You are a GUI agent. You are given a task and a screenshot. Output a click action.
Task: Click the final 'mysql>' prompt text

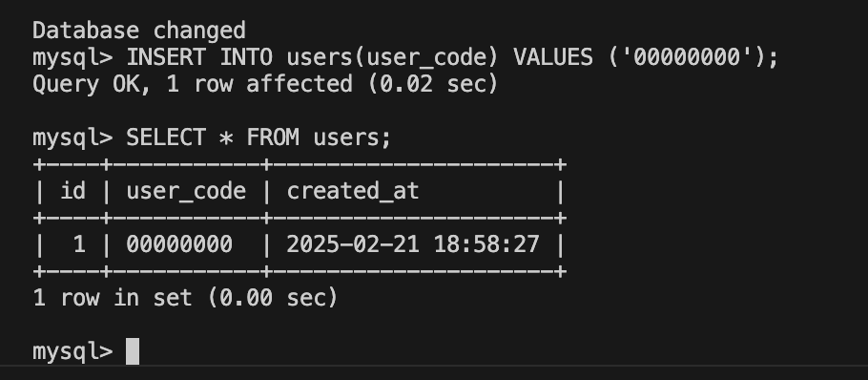(x=72, y=351)
